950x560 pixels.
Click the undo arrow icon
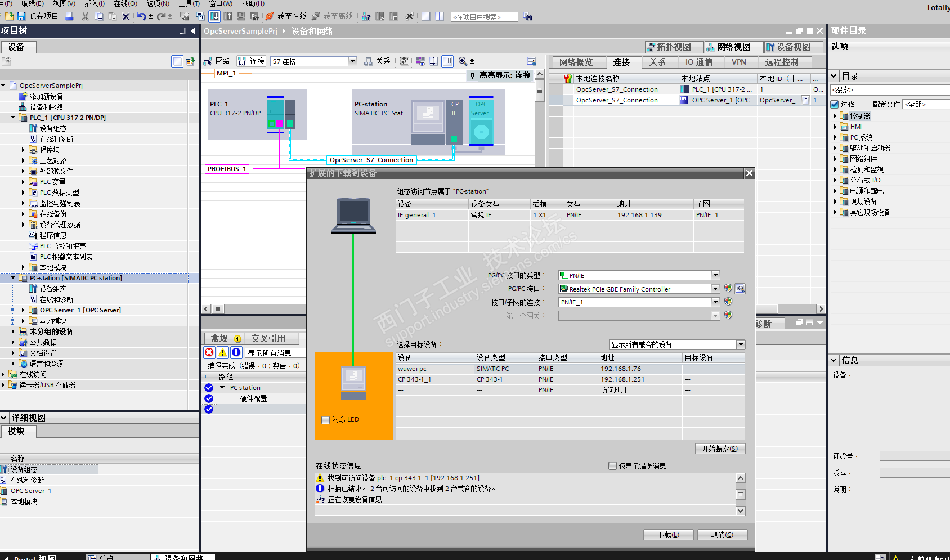[141, 16]
